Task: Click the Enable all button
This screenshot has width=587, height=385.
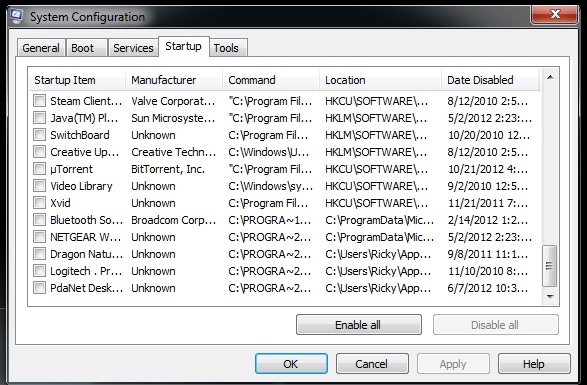Action: pyautogui.click(x=358, y=325)
